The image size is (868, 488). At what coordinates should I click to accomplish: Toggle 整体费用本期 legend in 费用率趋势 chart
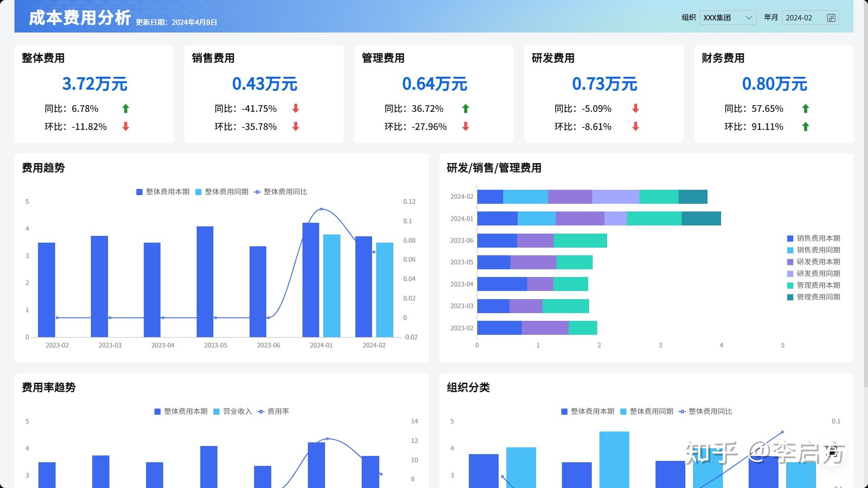[x=181, y=412]
